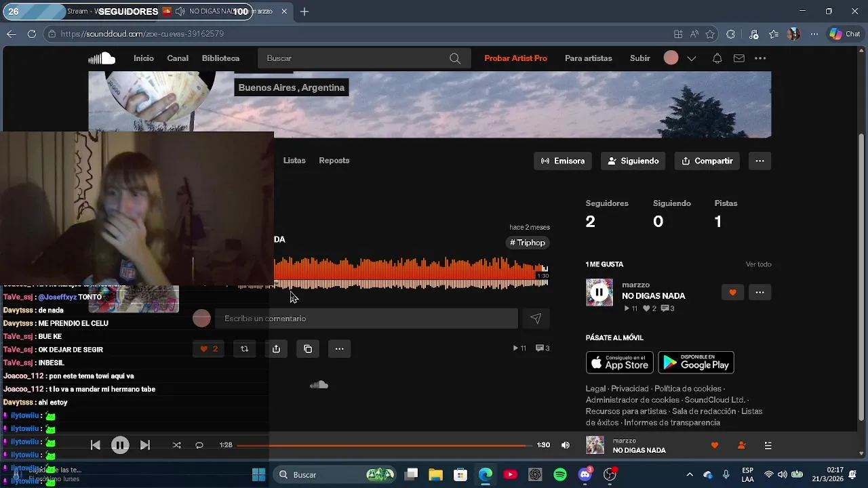The height and width of the screenshot is (488, 868).
Task: Click the #Triphop tag
Action: (528, 243)
